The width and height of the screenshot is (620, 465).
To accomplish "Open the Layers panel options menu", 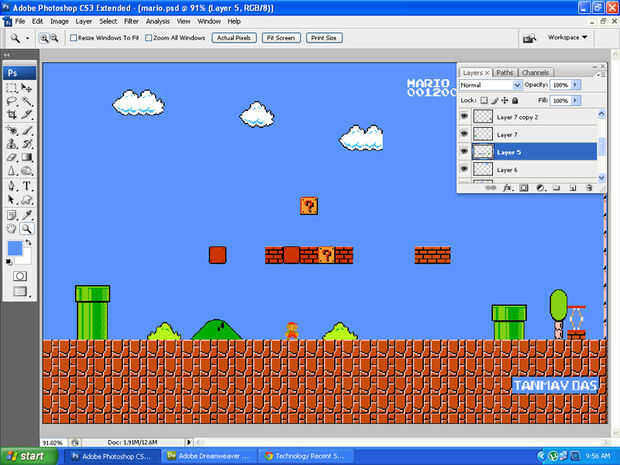I will point(599,74).
